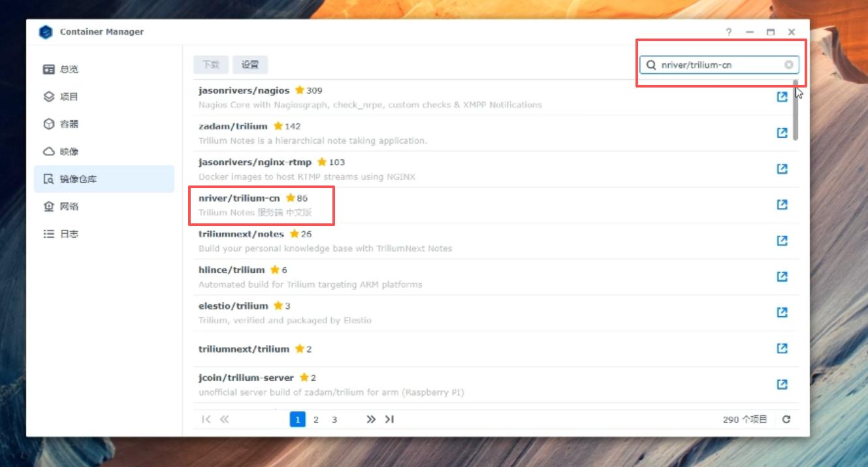Open the help question mark icon
The width and height of the screenshot is (868, 467).
pos(729,32)
